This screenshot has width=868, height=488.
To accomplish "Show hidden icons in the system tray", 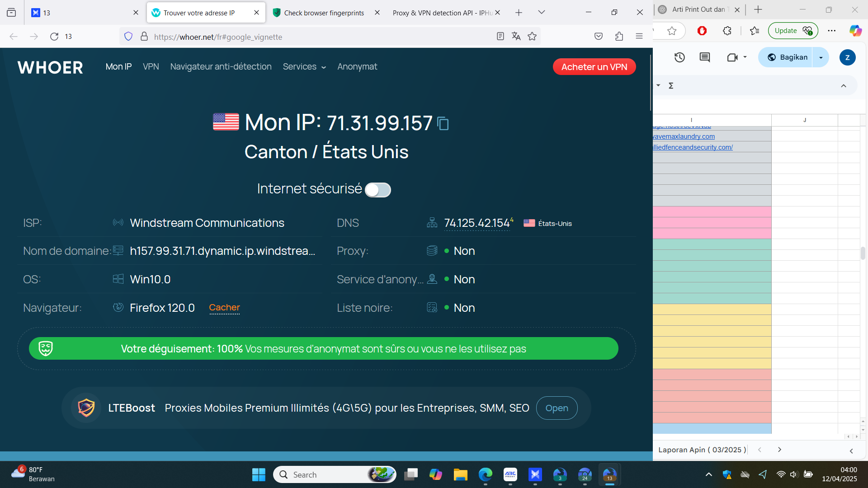I will pos(709,474).
